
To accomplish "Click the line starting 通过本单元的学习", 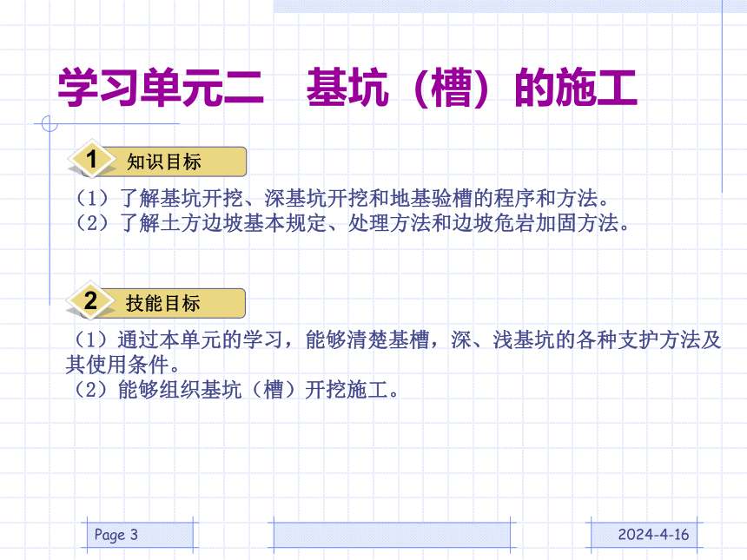I will (x=396, y=339).
